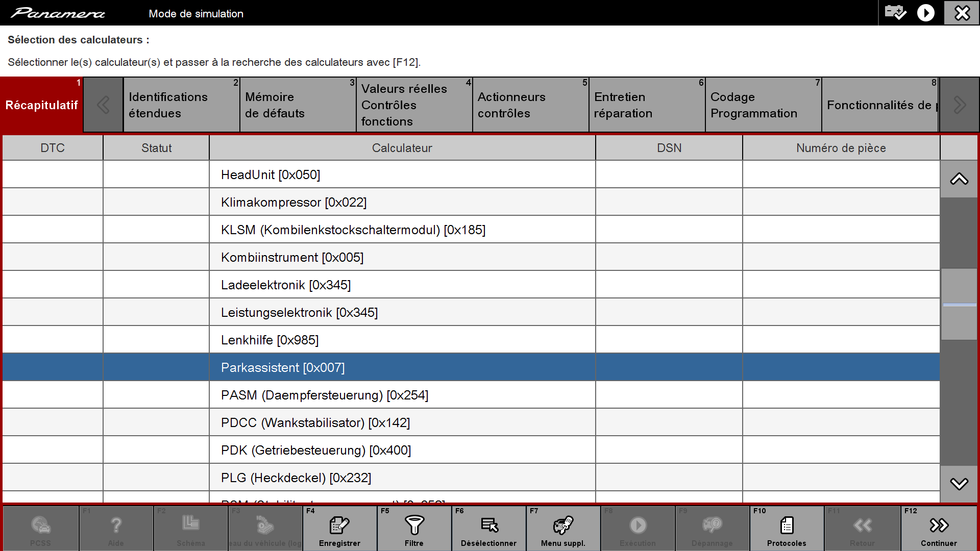Select Lenkhilfe [0x985] row

[471, 340]
